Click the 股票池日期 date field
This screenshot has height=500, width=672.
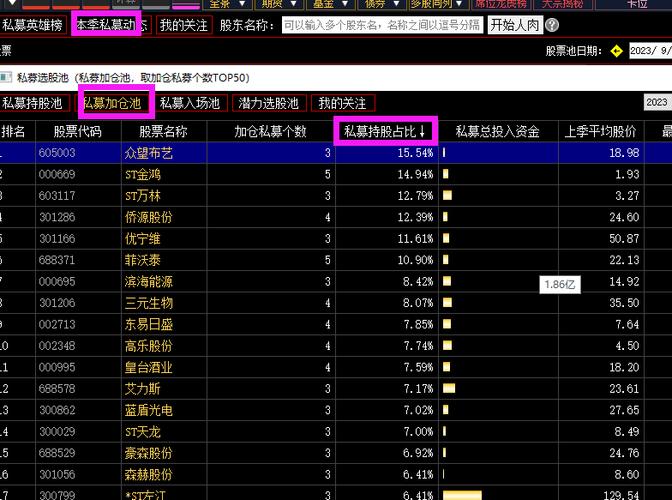coord(650,51)
